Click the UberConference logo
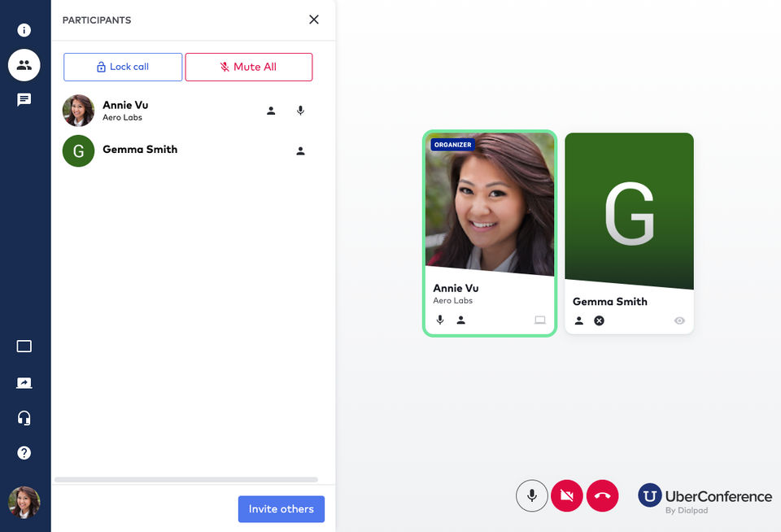This screenshot has width=781, height=532. click(x=705, y=499)
